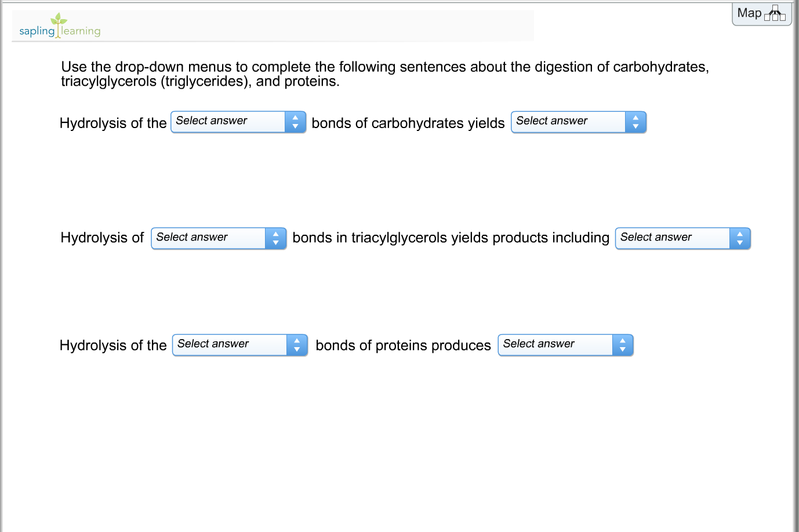Click the down arrow on the protein products dropdown
Viewport: 799px width, 532px height.
coord(623,349)
